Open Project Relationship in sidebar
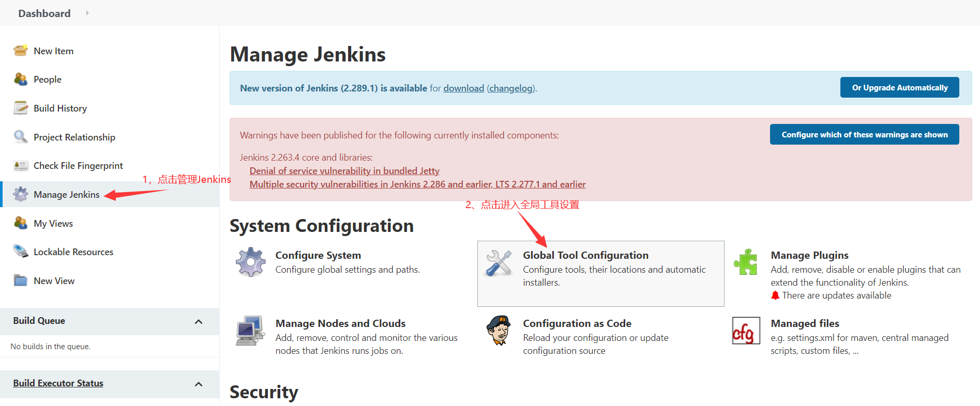Viewport: 980px width, 406px height. point(74,137)
